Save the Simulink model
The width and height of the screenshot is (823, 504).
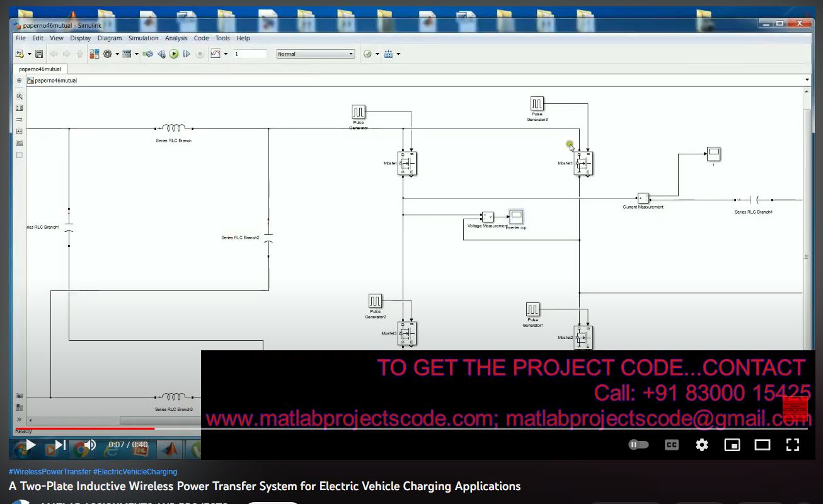pos(39,54)
